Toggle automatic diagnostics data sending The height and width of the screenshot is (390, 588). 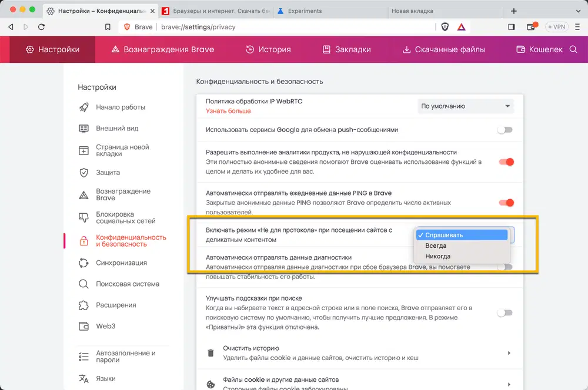click(x=505, y=267)
